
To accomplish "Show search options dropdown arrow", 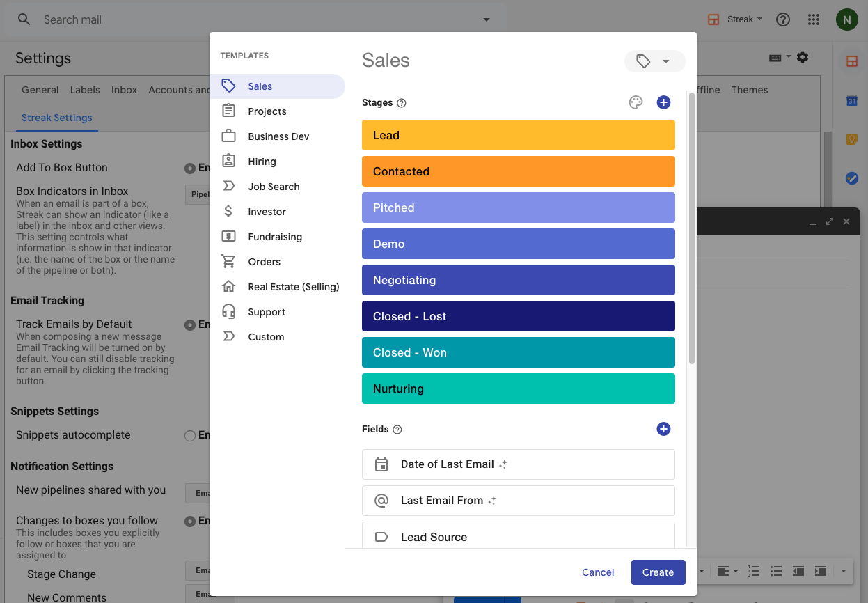I will (487, 19).
